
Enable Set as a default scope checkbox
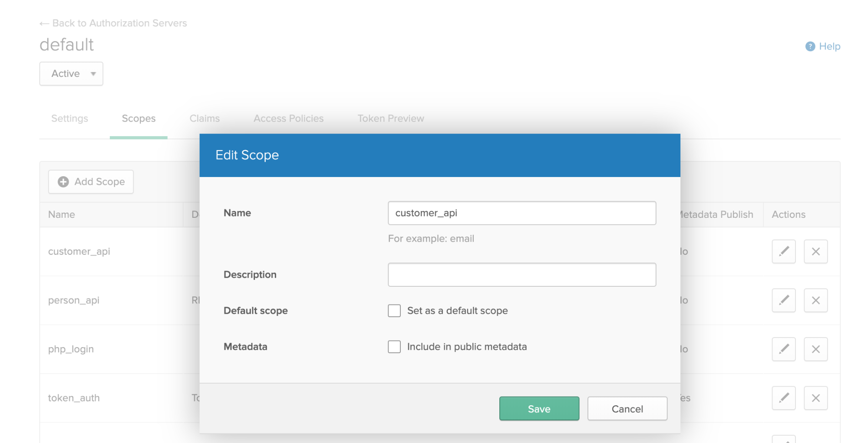click(x=394, y=311)
